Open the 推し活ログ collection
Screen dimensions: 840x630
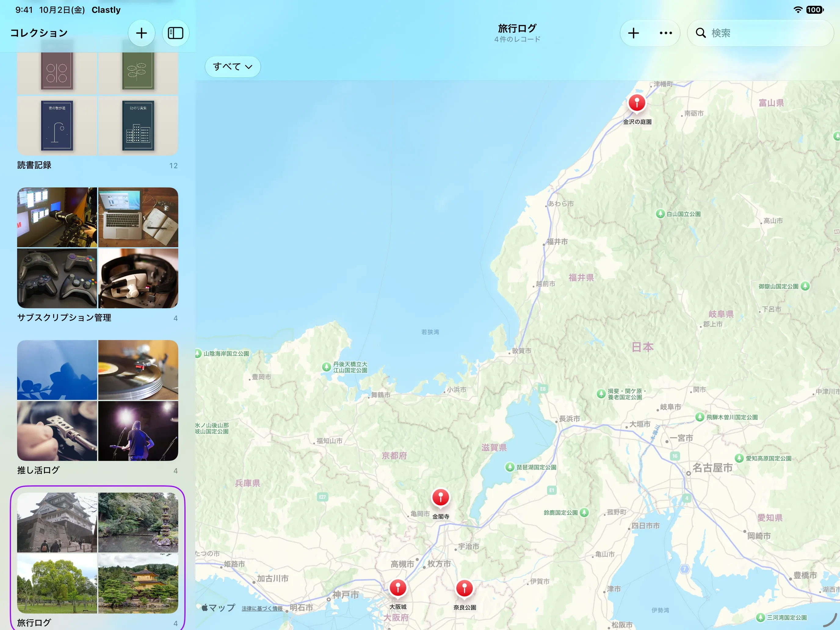click(x=98, y=408)
